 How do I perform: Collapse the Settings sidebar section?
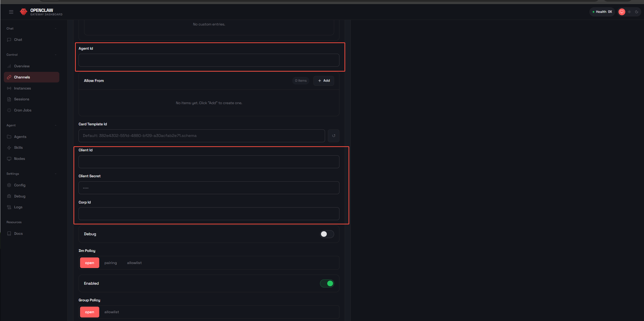[x=56, y=174]
